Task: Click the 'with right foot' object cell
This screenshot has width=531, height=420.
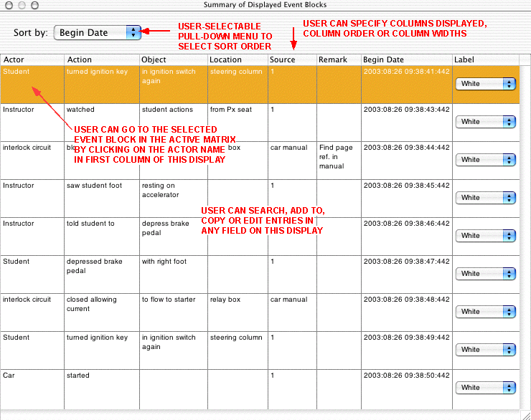Action: [174, 275]
